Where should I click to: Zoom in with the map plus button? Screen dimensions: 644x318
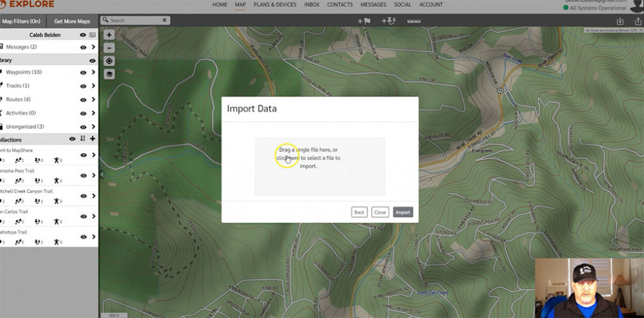point(109,35)
